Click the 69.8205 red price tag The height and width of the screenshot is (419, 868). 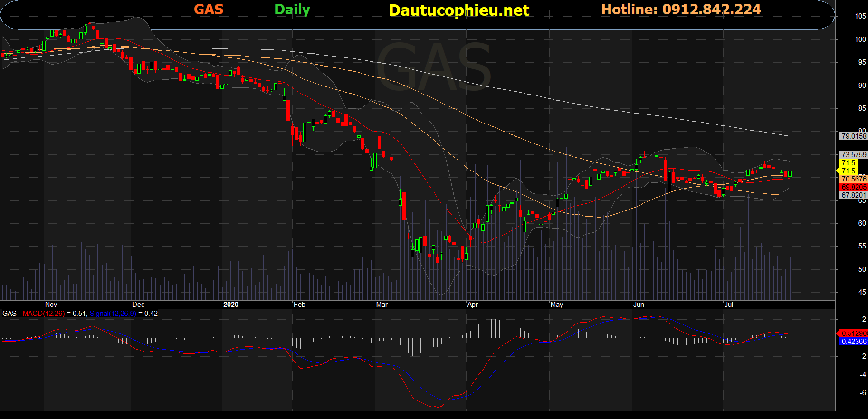pyautogui.click(x=854, y=187)
